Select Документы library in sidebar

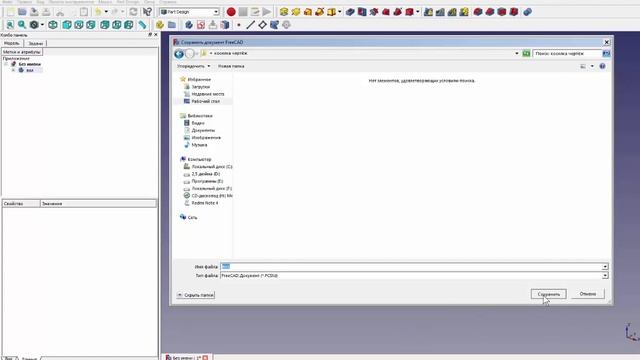point(203,130)
